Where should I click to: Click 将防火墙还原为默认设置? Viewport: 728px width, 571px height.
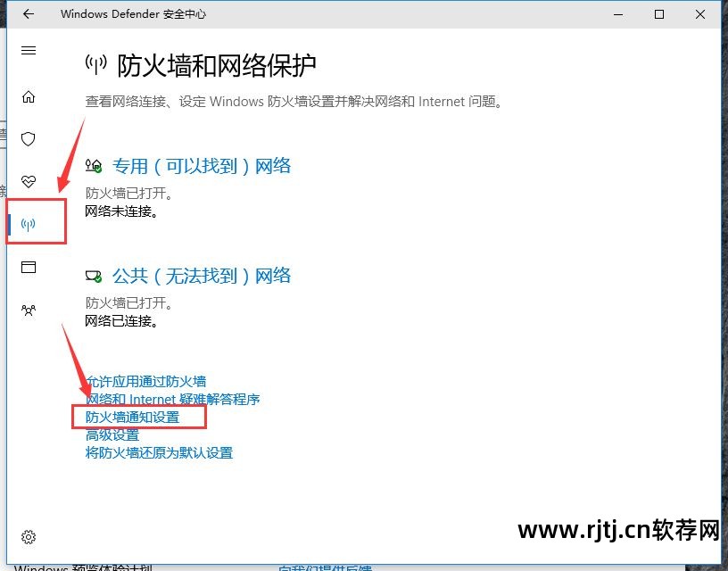tap(158, 452)
